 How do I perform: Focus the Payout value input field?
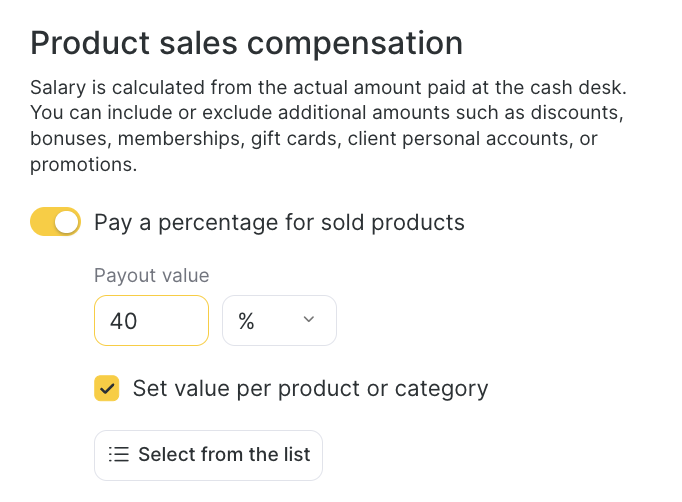pyautogui.click(x=151, y=321)
